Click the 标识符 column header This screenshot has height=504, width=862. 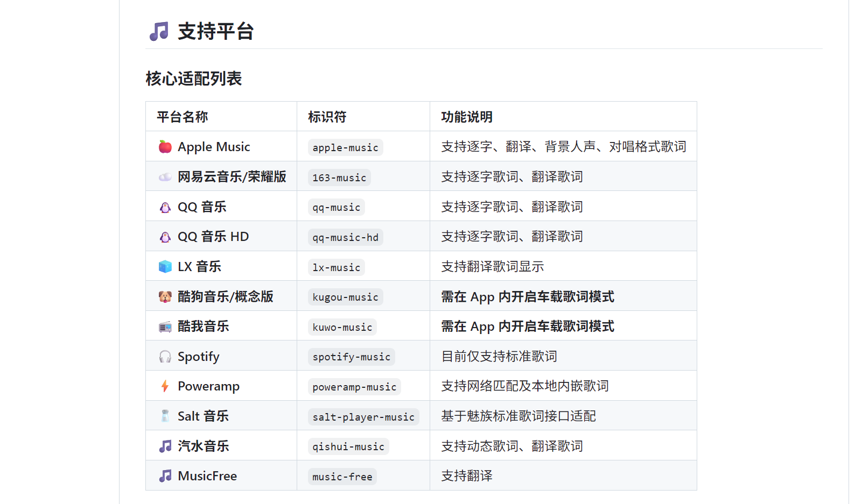pyautogui.click(x=327, y=117)
